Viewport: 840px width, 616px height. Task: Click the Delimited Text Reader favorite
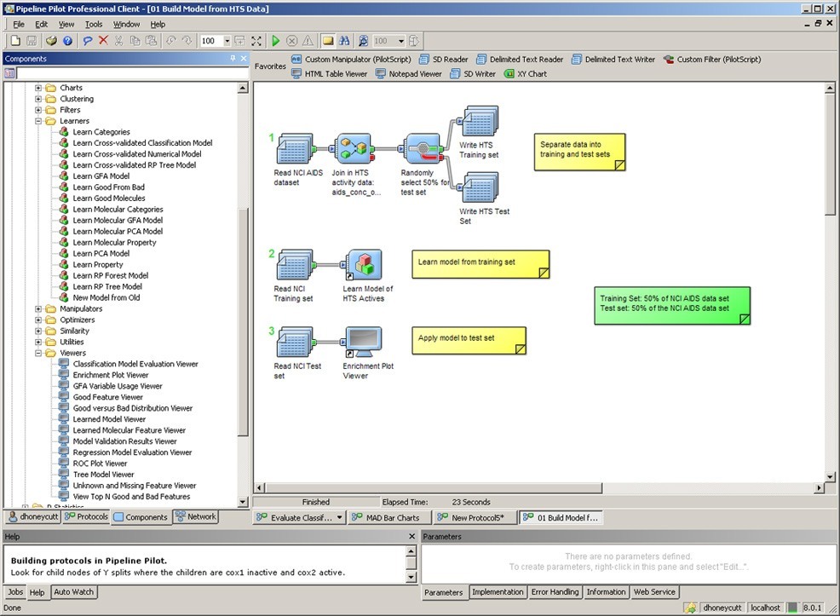[x=520, y=60]
